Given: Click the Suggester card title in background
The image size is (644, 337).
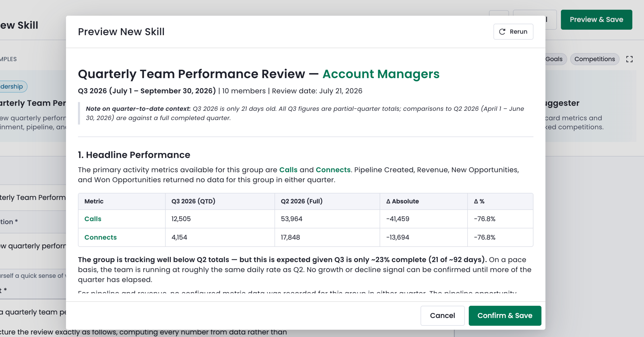Looking at the screenshot, I should click(x=562, y=103).
